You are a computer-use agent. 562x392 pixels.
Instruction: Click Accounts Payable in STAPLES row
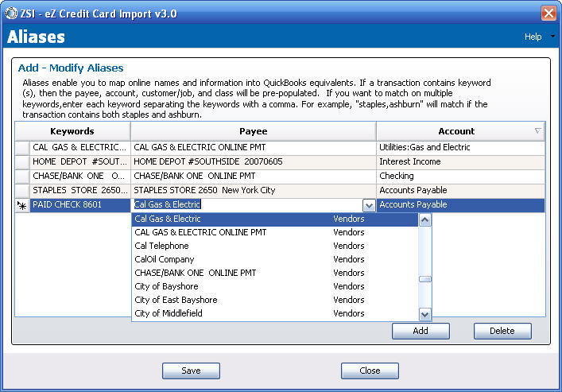point(461,191)
